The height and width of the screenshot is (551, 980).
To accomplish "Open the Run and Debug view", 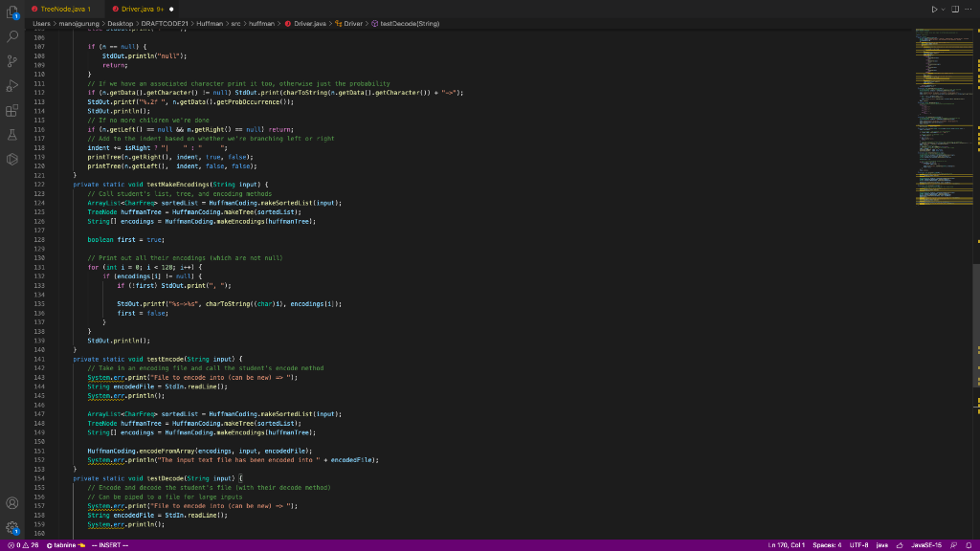I will (11, 85).
